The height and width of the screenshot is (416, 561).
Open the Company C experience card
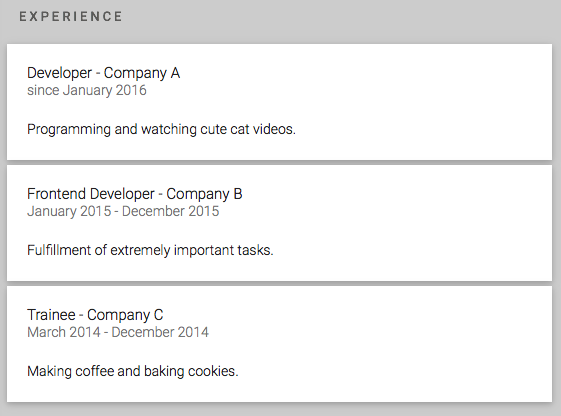[x=279, y=344]
